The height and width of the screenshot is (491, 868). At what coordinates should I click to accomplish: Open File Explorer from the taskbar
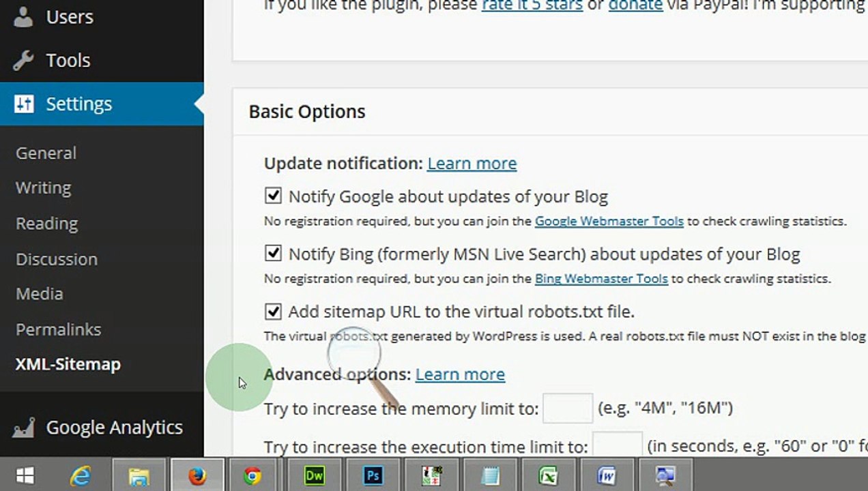(x=139, y=475)
